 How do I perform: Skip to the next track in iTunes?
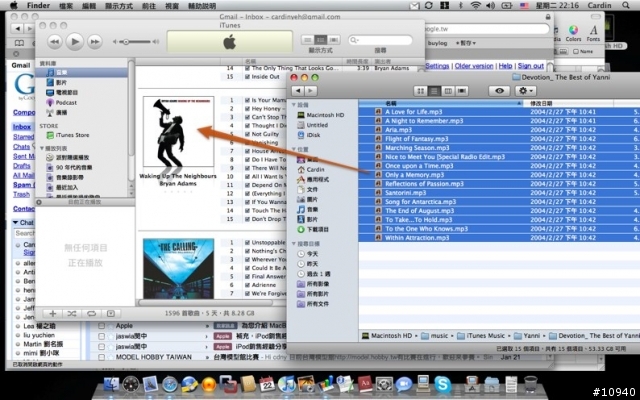pyautogui.click(x=95, y=42)
